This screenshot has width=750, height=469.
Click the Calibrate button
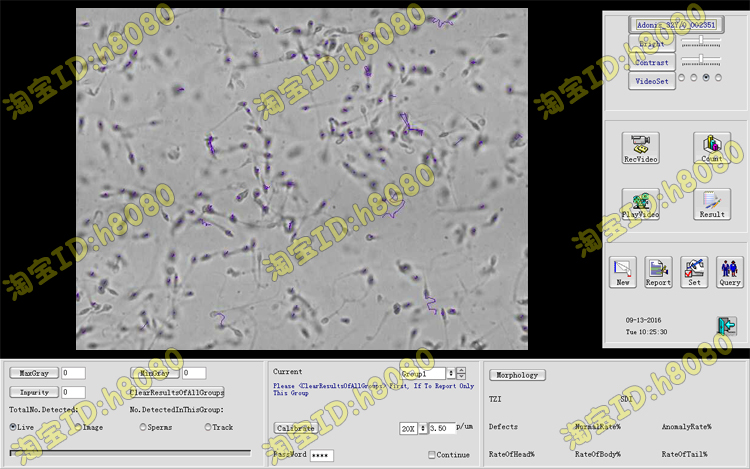point(295,428)
